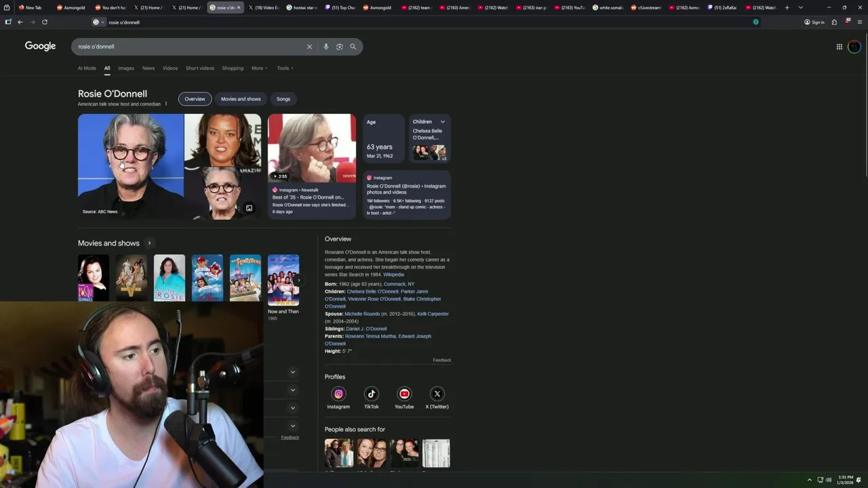This screenshot has height=488, width=868.
Task: Open the search engine selector in the address bar
Action: (99, 22)
